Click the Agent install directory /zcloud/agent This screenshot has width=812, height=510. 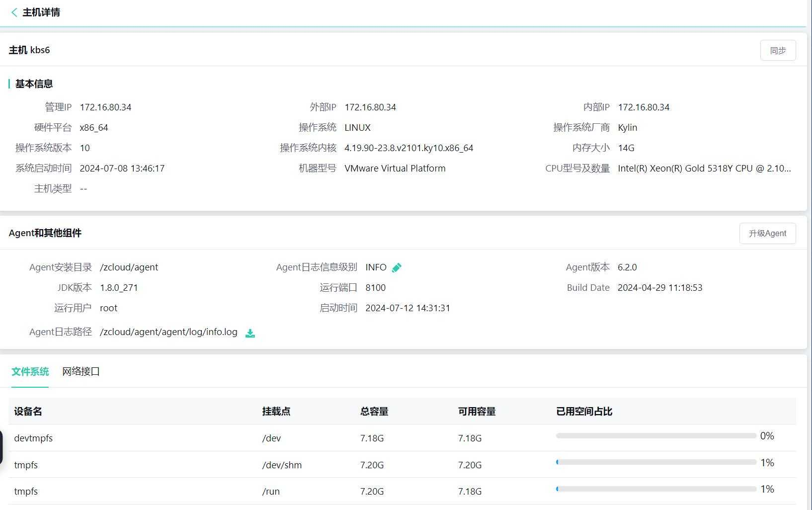[x=129, y=267]
